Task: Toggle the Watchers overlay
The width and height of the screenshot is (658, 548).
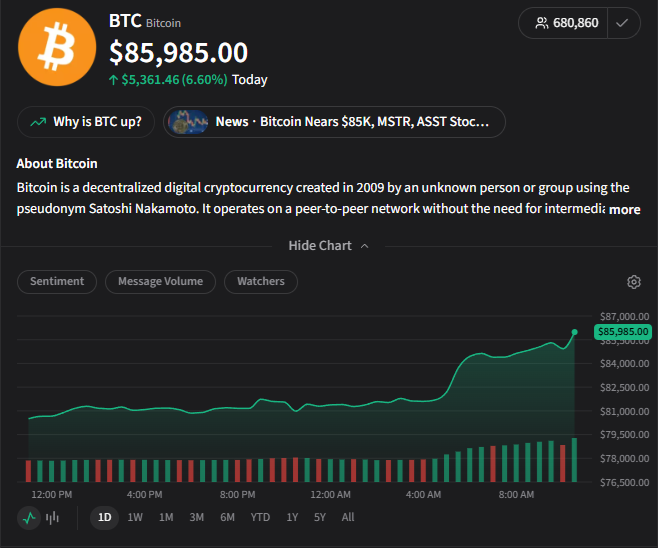Action: tap(261, 282)
